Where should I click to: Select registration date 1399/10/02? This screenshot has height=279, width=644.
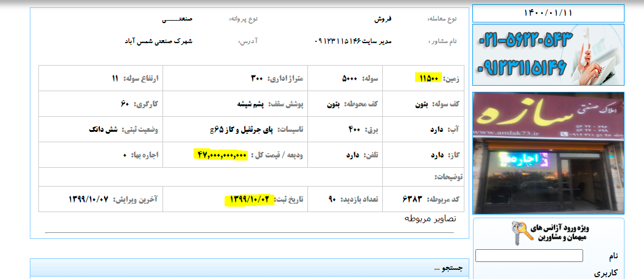(251, 199)
